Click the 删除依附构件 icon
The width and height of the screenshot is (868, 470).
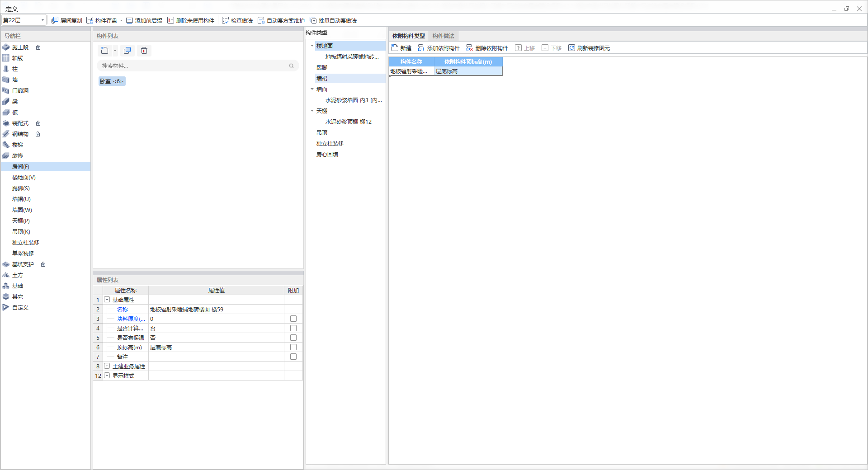coord(470,48)
